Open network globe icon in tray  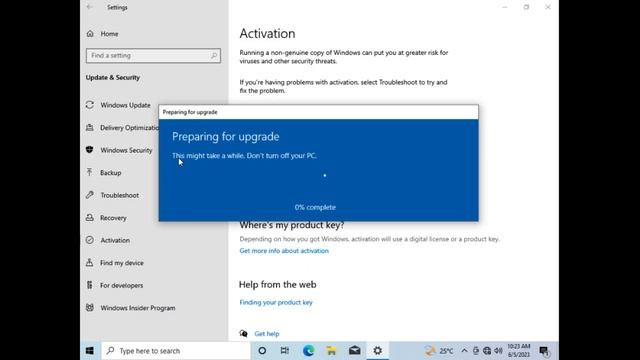click(487, 351)
